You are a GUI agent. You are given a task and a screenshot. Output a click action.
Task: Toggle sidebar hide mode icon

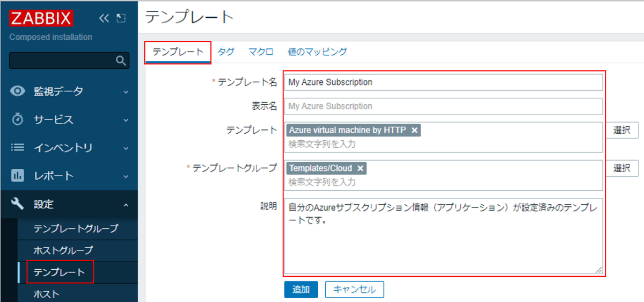pos(121,18)
